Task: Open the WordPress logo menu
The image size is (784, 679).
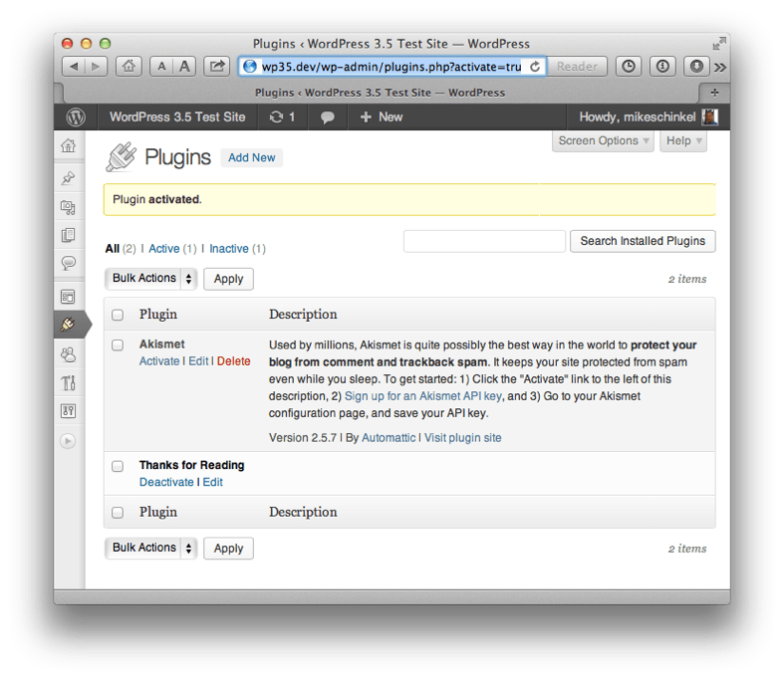Action: [x=76, y=116]
